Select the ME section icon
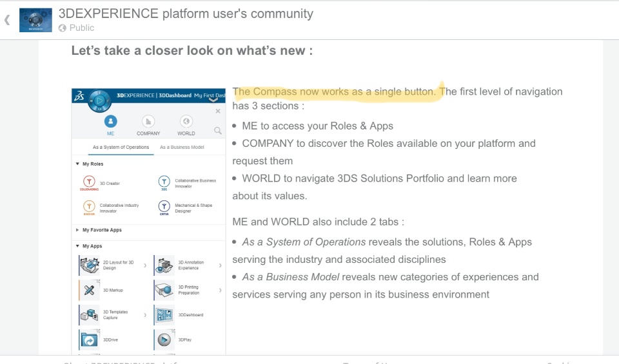 (110, 121)
